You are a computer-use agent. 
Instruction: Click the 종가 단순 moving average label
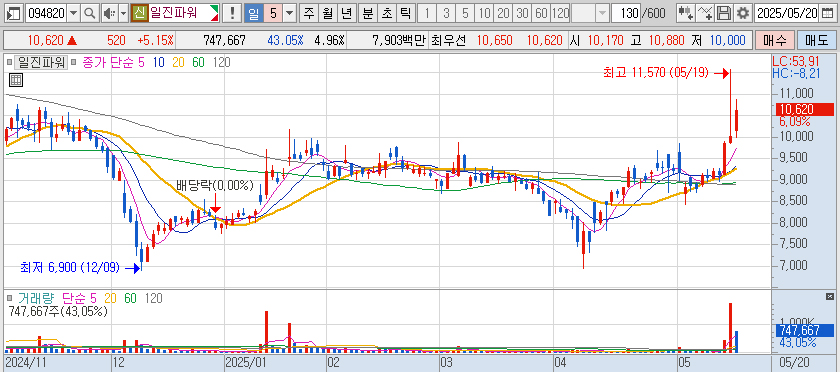108,62
